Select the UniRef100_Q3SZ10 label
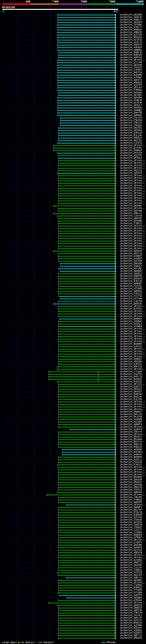The height and width of the screenshot is (644, 146). 131,347
